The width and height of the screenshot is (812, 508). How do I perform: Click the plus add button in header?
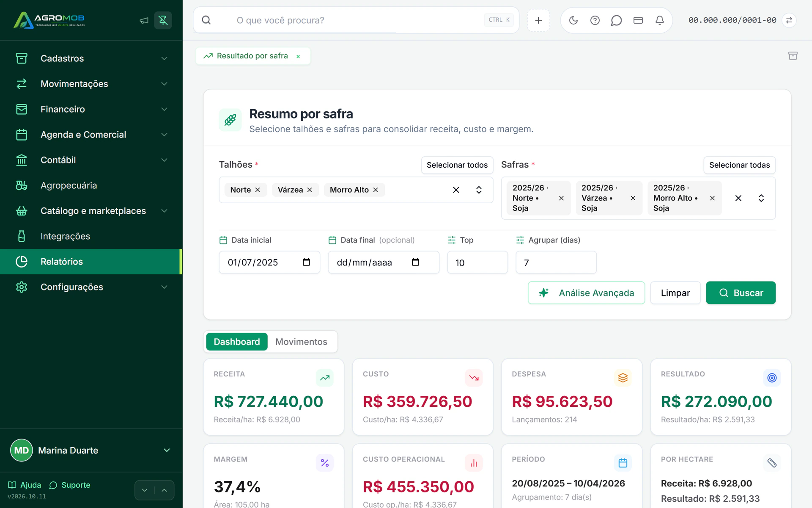538,20
